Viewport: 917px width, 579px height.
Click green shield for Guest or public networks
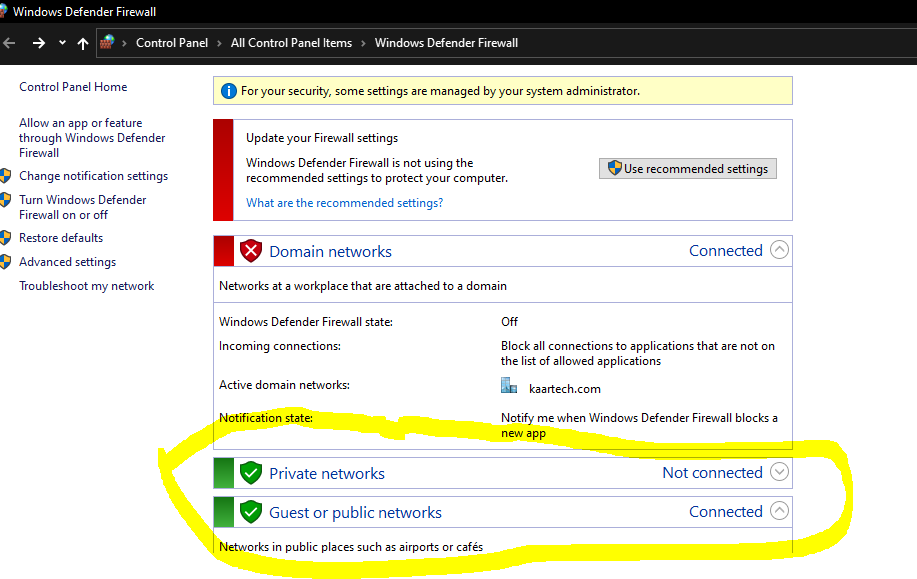(x=251, y=512)
